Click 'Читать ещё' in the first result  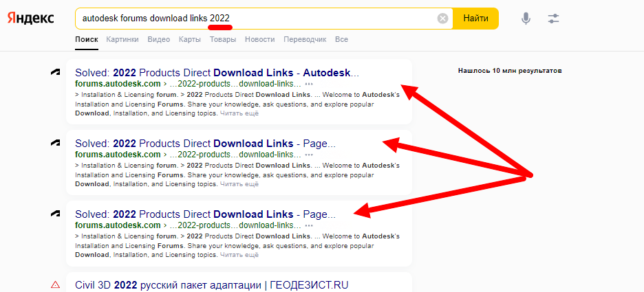pos(239,113)
